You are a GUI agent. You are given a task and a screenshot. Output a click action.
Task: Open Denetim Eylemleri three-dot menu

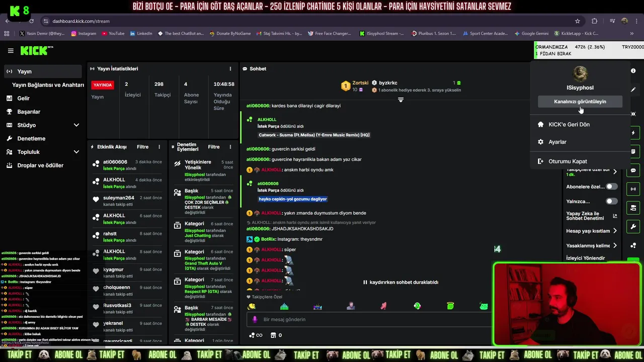[x=230, y=147]
